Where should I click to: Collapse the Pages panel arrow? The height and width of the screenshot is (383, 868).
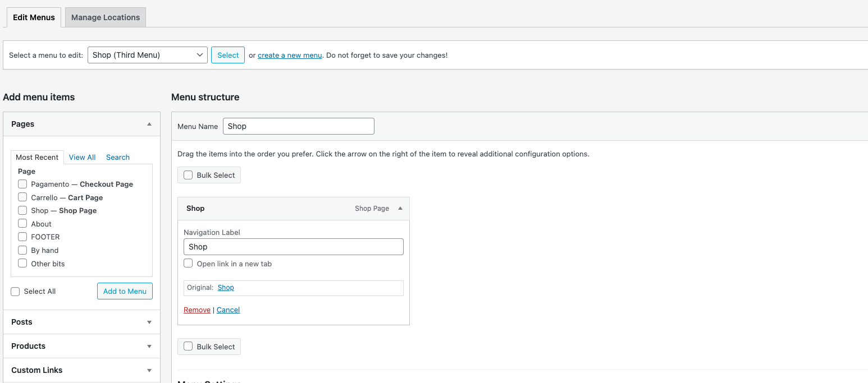point(149,124)
